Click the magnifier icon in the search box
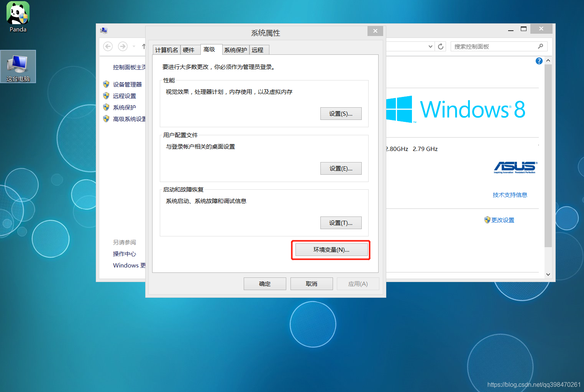Screen dimensions: 584x392 point(540,46)
